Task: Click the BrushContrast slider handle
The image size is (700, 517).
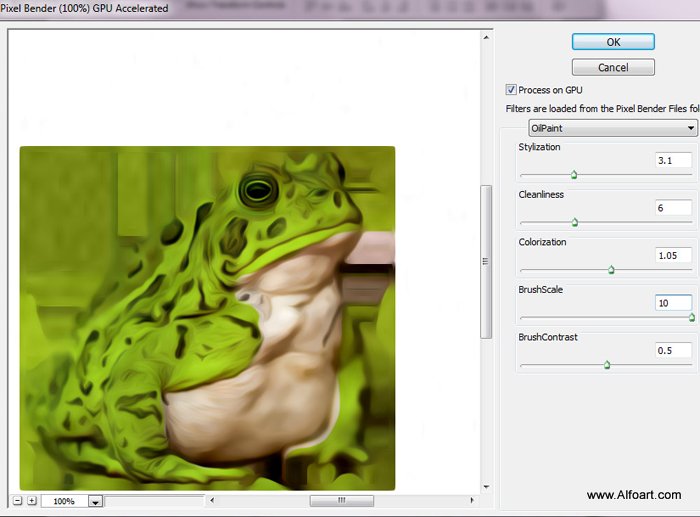Action: click(607, 365)
